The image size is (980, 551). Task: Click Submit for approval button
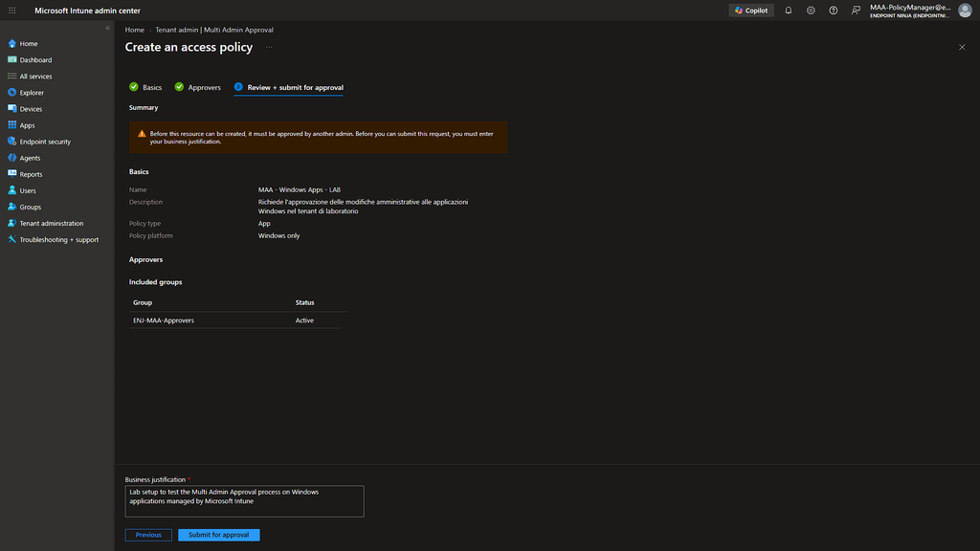[219, 535]
